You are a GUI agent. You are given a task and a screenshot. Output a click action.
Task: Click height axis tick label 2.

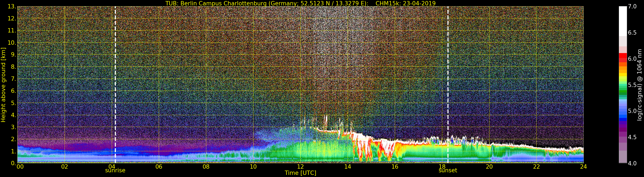(x=13, y=139)
